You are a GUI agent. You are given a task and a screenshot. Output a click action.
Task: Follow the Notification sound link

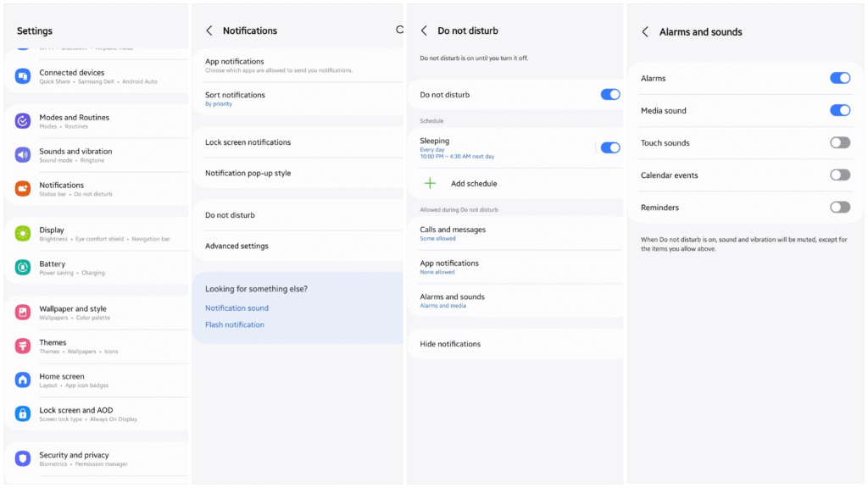click(236, 308)
